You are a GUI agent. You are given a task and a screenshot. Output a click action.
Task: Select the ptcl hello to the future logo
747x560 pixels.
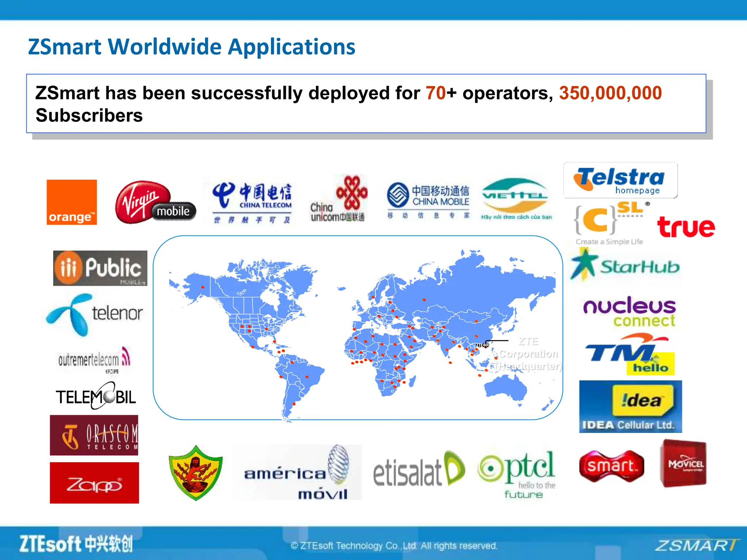tap(516, 475)
